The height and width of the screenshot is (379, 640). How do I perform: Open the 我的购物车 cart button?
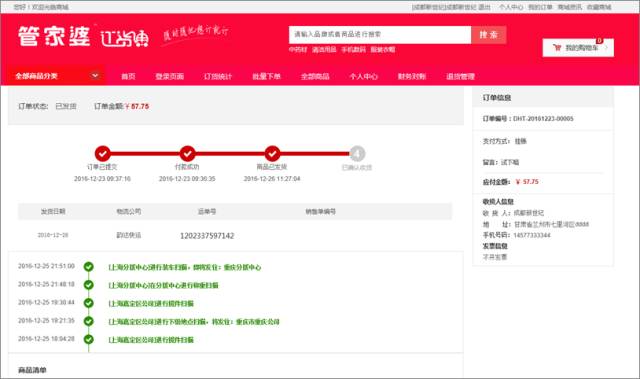tap(578, 48)
